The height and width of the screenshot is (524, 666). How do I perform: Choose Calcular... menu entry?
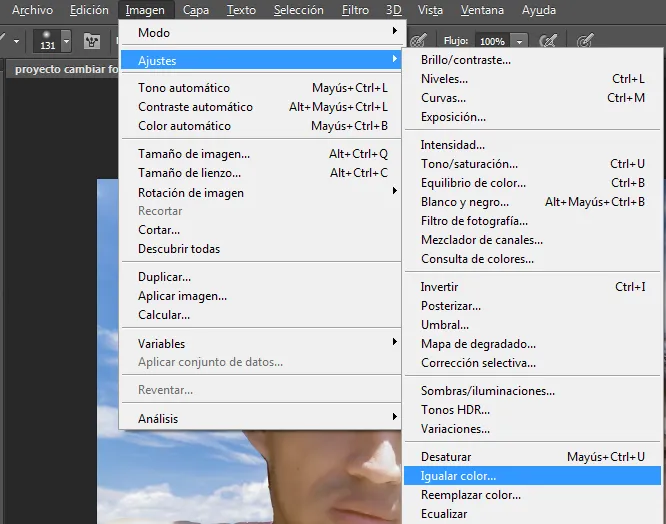[x=261, y=315]
